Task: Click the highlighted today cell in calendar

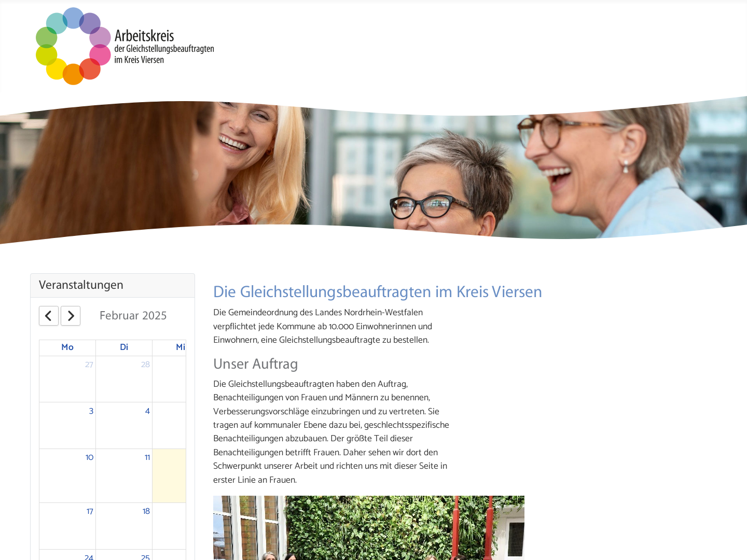Action: (169, 475)
